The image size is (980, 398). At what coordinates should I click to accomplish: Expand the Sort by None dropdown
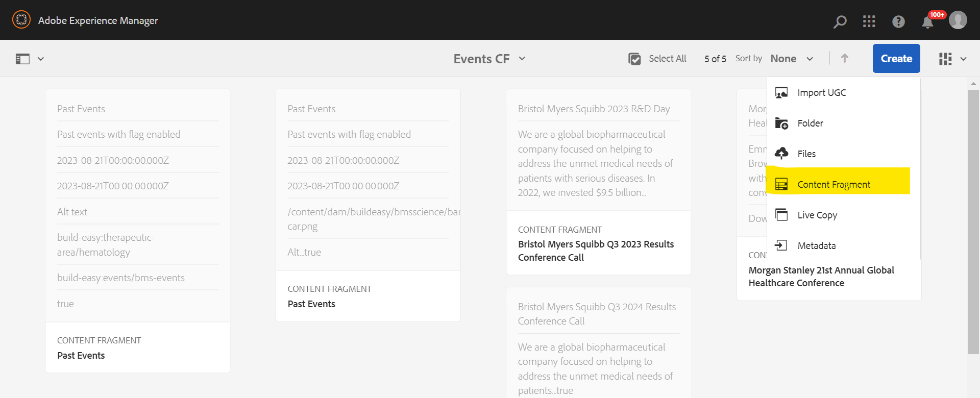pos(792,59)
